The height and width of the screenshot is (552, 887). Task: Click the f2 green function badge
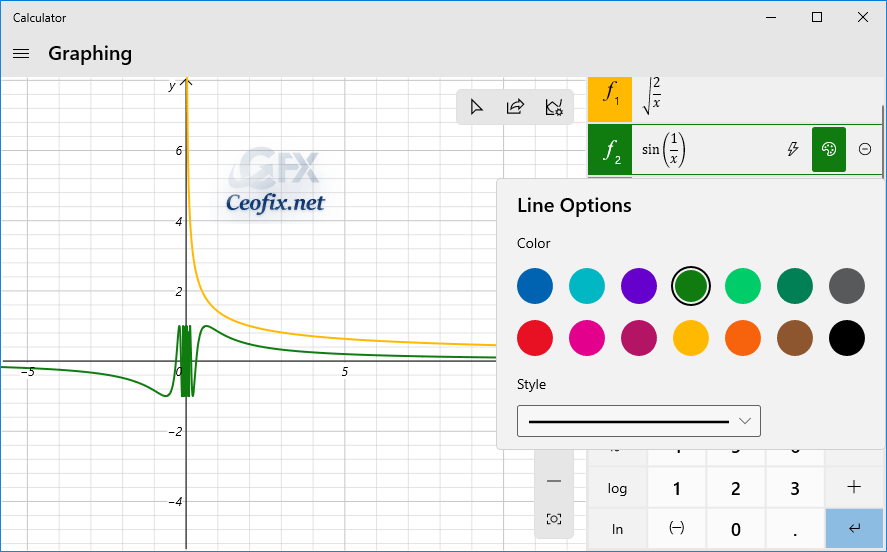click(x=610, y=149)
